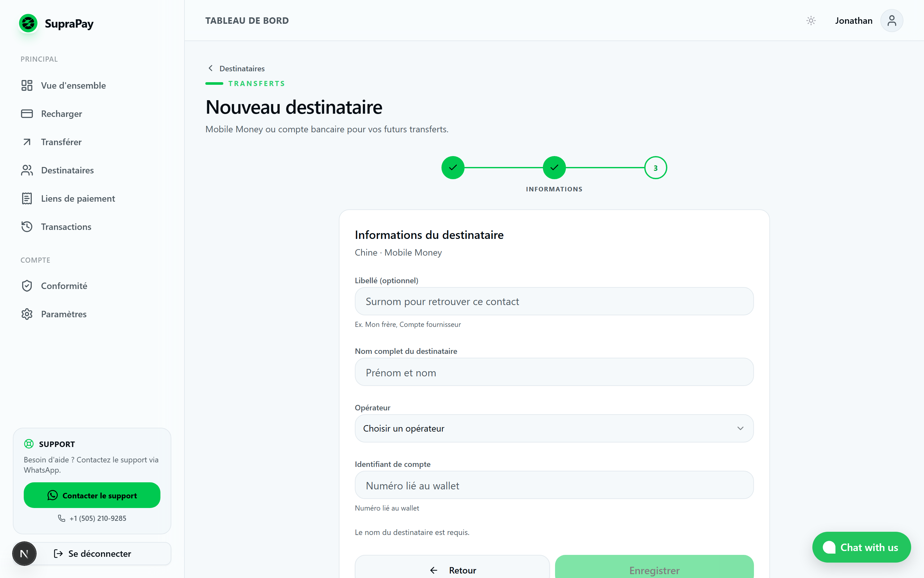Click the Transférer arrow icon

[27, 142]
